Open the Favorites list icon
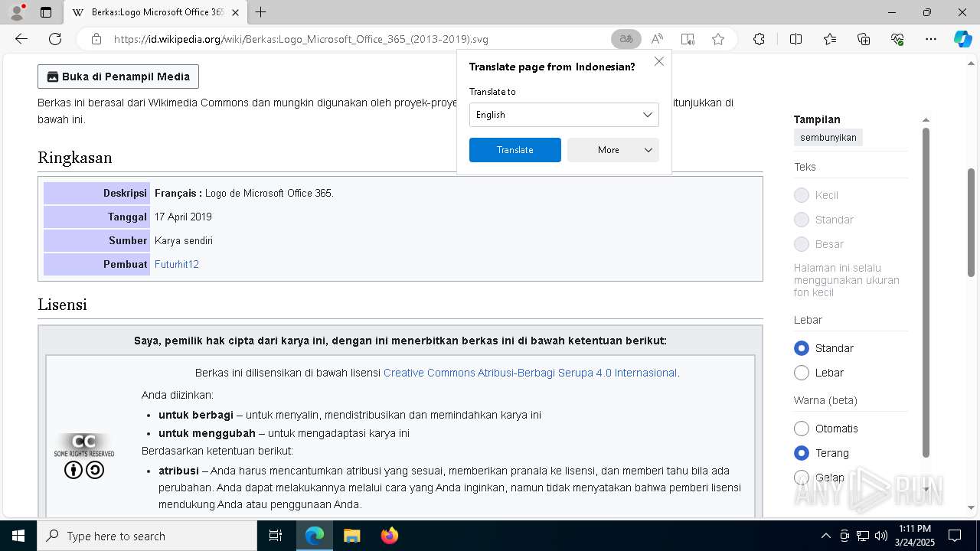The width and height of the screenshot is (980, 551). click(x=830, y=39)
